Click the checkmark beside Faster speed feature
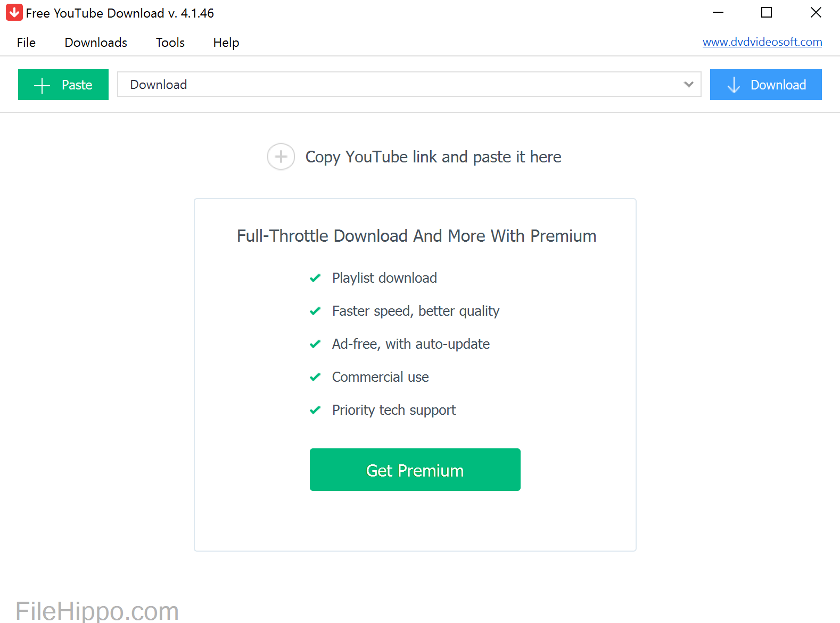 tap(315, 311)
